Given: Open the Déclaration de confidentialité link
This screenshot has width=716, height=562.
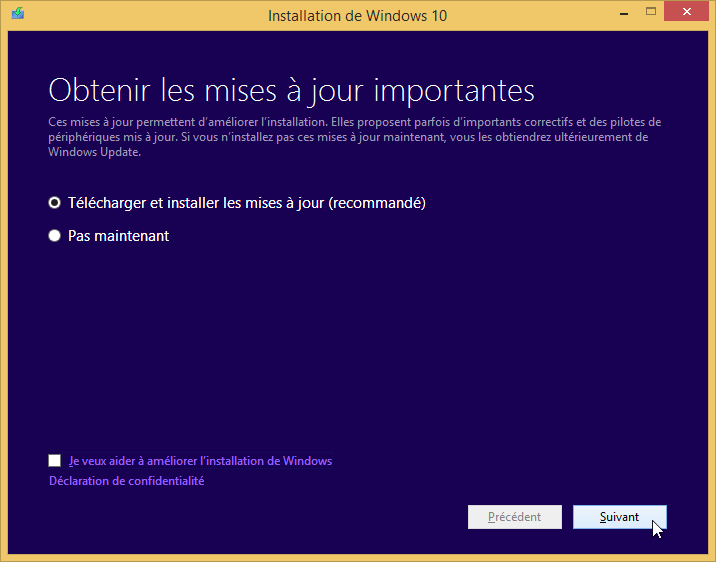Looking at the screenshot, I should pyautogui.click(x=126, y=481).
